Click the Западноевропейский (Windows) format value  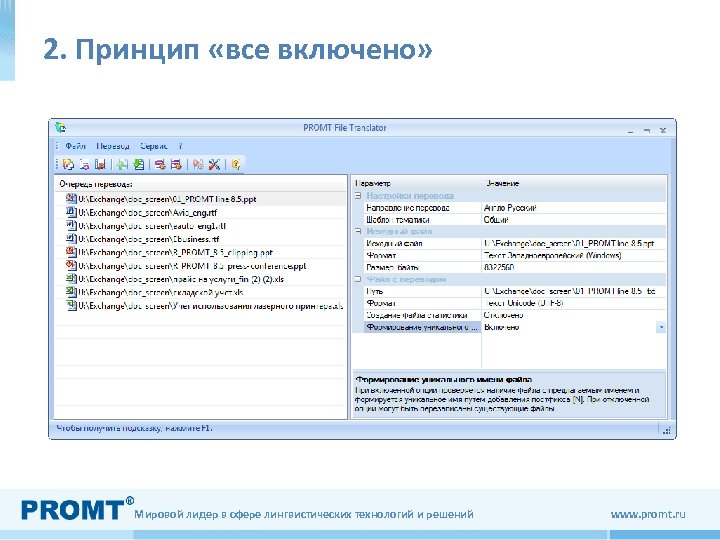[x=553, y=255]
